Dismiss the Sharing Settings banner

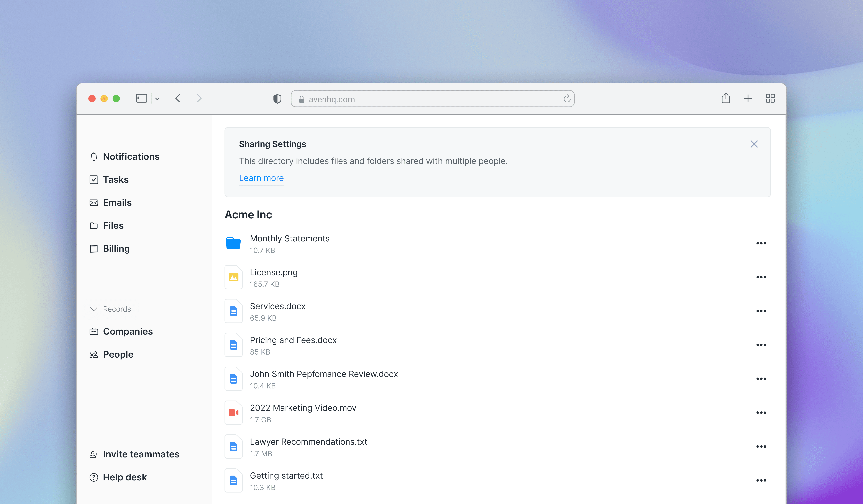pos(754,144)
